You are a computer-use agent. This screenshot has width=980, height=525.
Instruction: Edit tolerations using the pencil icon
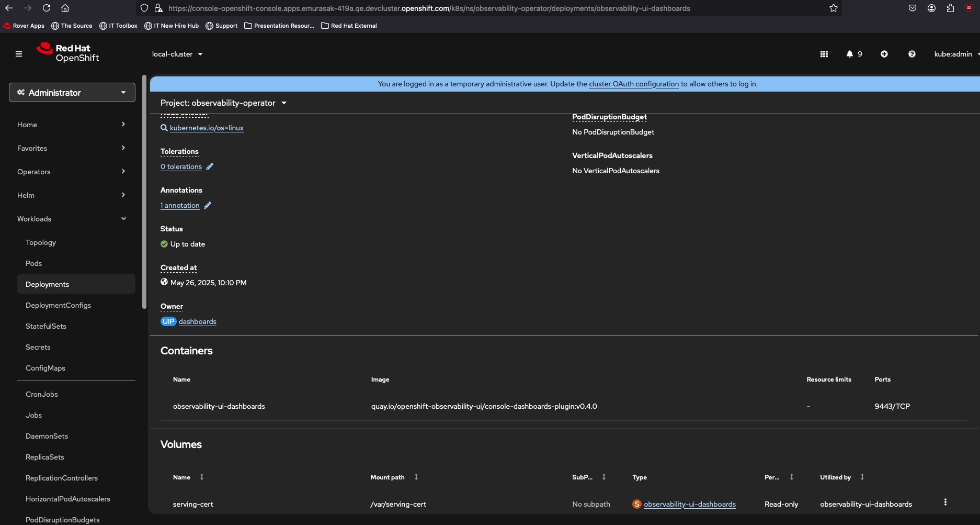pos(210,166)
